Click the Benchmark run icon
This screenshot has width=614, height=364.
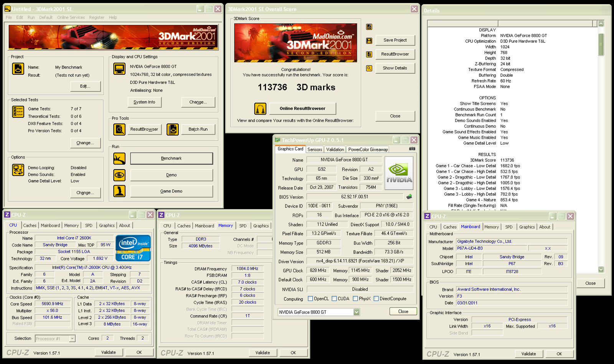(119, 158)
